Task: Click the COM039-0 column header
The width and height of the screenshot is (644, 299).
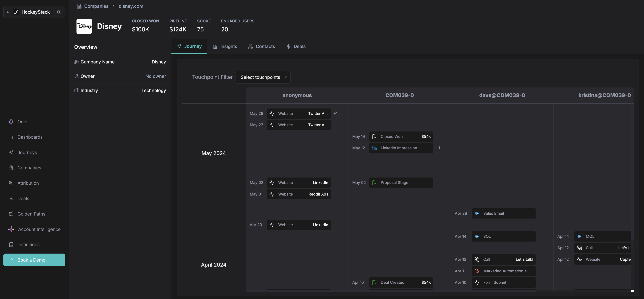Action: 399,95
